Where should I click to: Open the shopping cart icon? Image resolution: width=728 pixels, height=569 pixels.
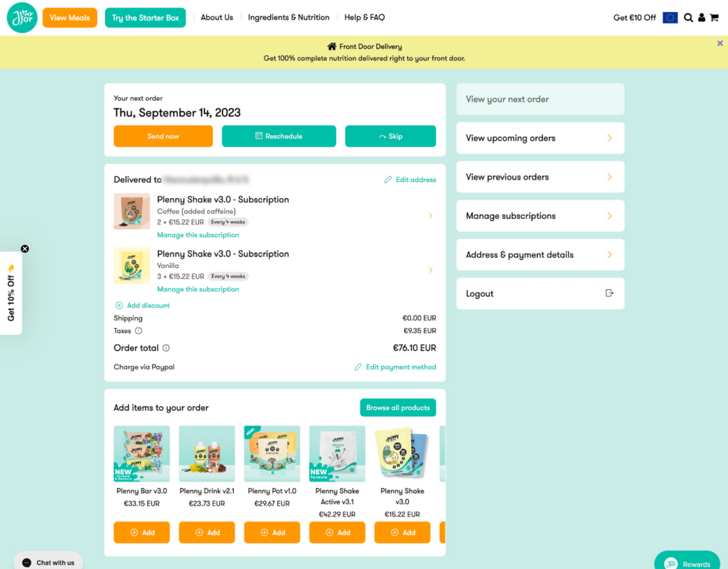click(714, 18)
